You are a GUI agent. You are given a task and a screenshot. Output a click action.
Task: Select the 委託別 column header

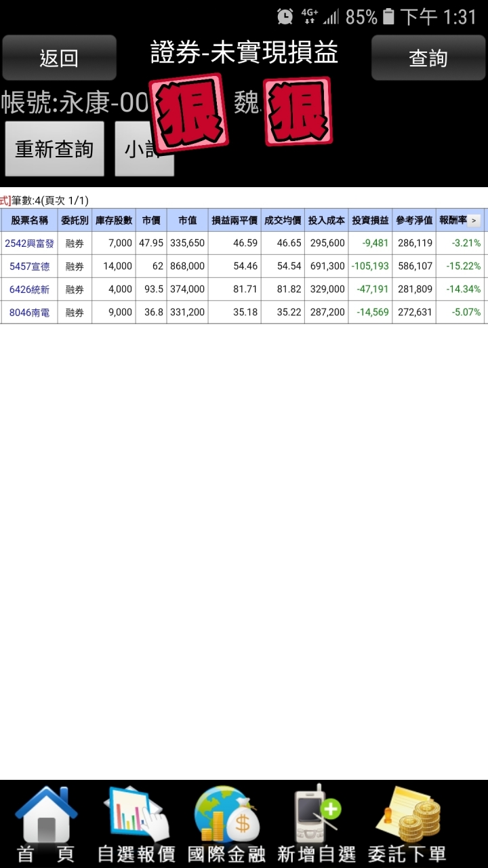[75, 220]
